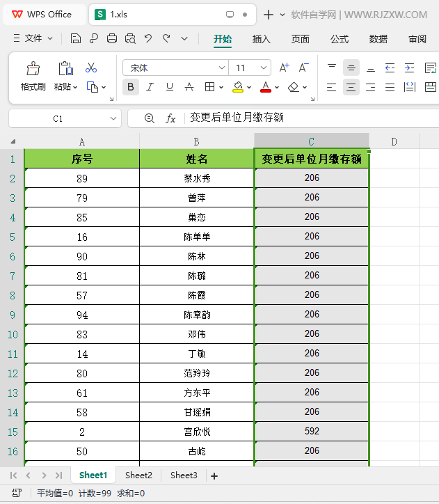Toggle Italic formatting

click(x=150, y=87)
